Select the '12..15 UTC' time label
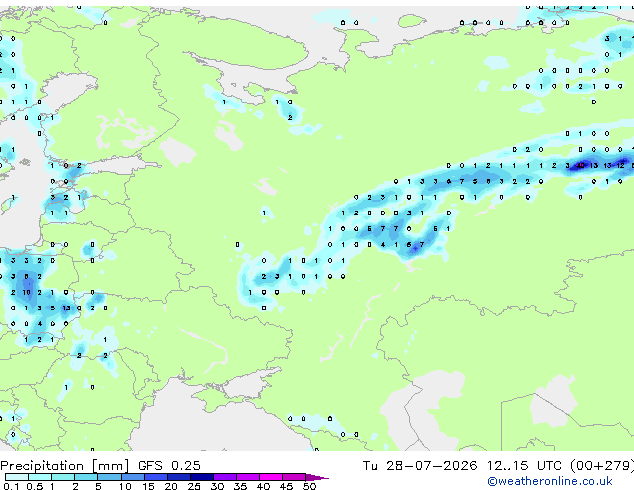 [524, 466]
